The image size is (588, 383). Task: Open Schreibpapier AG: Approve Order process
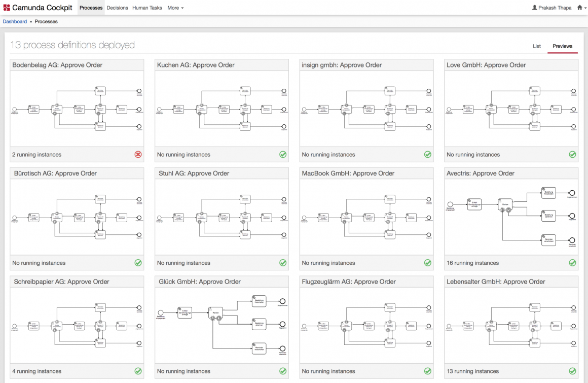tap(61, 282)
